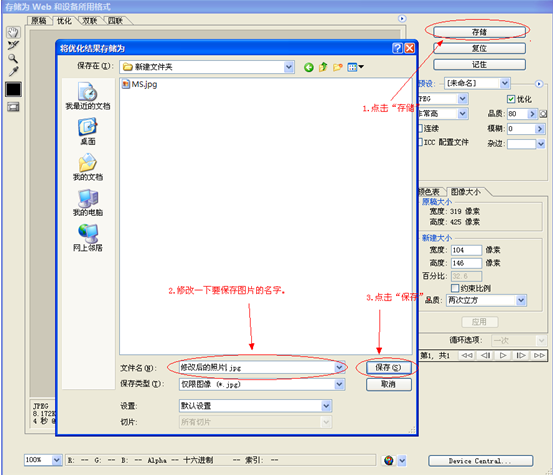Go up one folder level
Viewport: 553px width, 475px height.
click(x=323, y=67)
